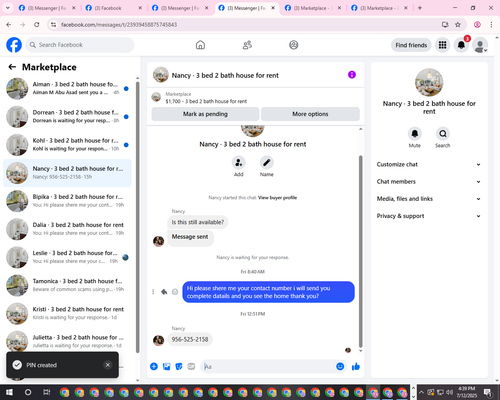Switch to the Facebook browser tab
The image size is (500, 400).
point(113,8)
